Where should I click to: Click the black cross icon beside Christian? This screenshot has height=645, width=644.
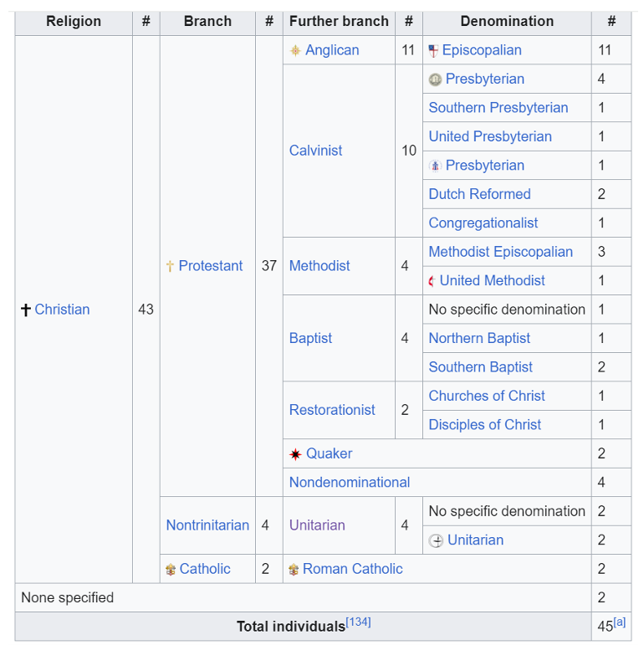pos(26,310)
